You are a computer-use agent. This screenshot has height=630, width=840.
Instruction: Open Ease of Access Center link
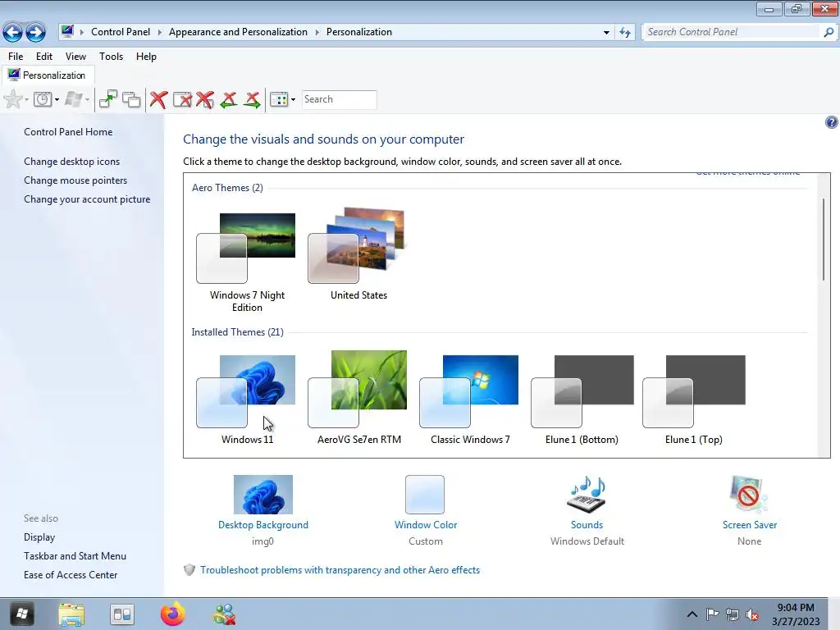(71, 575)
